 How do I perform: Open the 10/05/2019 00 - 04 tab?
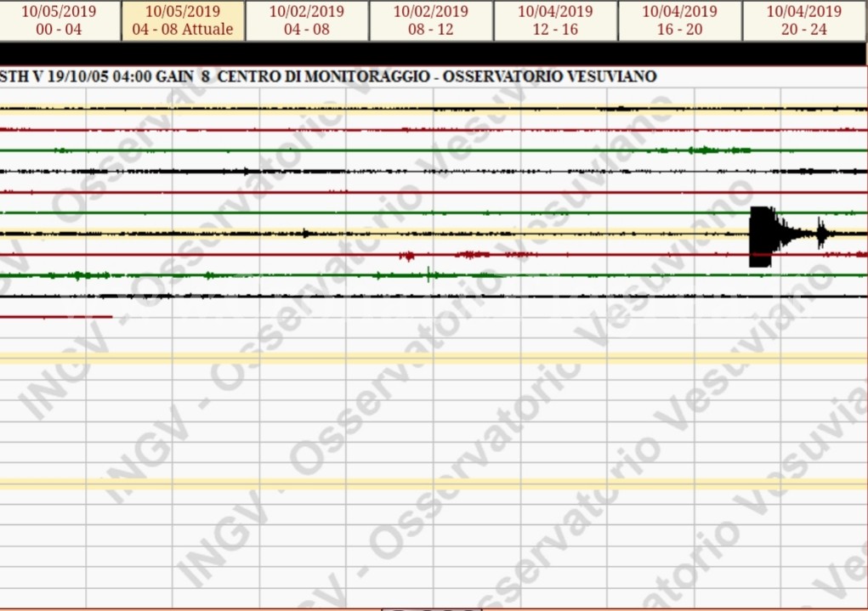tap(59, 20)
